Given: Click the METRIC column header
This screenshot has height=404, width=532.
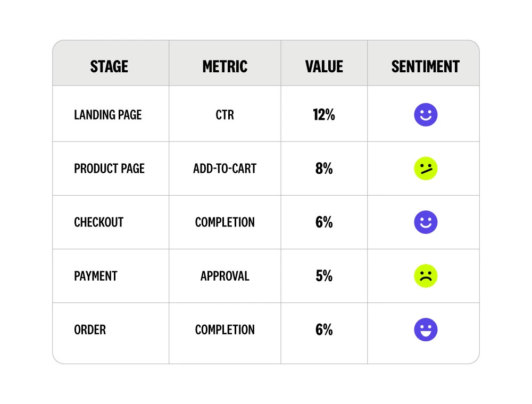Looking at the screenshot, I should [x=225, y=66].
